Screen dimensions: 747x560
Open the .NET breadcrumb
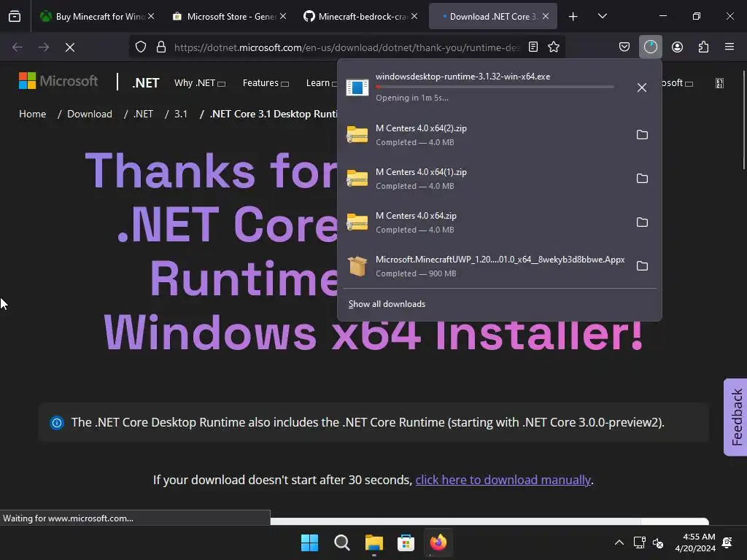tap(144, 114)
